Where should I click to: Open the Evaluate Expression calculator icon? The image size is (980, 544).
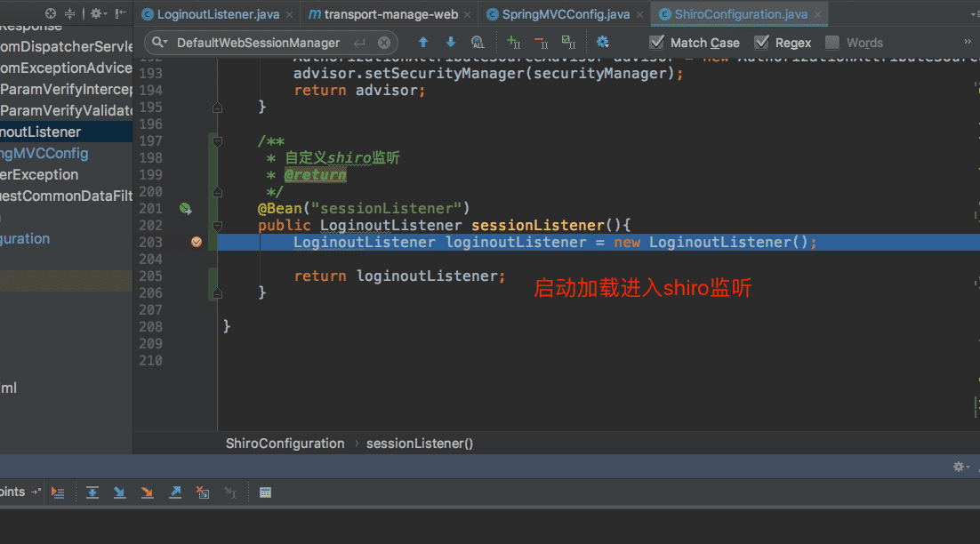click(x=264, y=492)
